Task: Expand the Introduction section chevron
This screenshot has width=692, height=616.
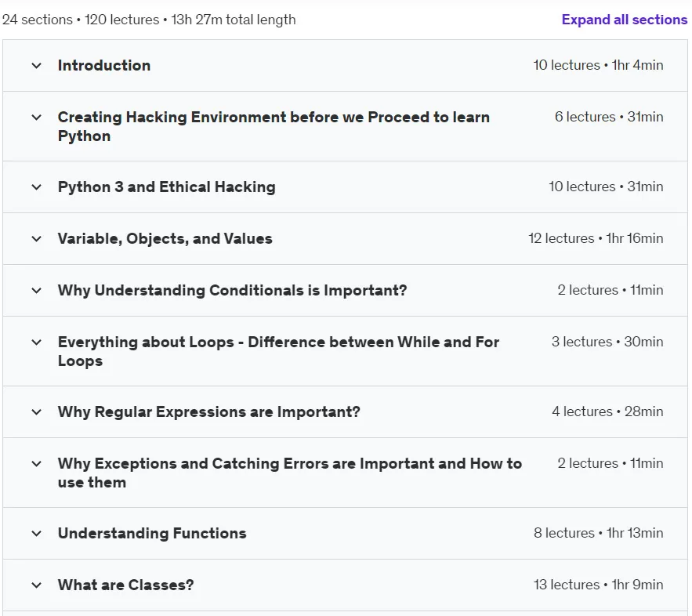Action: point(37,66)
